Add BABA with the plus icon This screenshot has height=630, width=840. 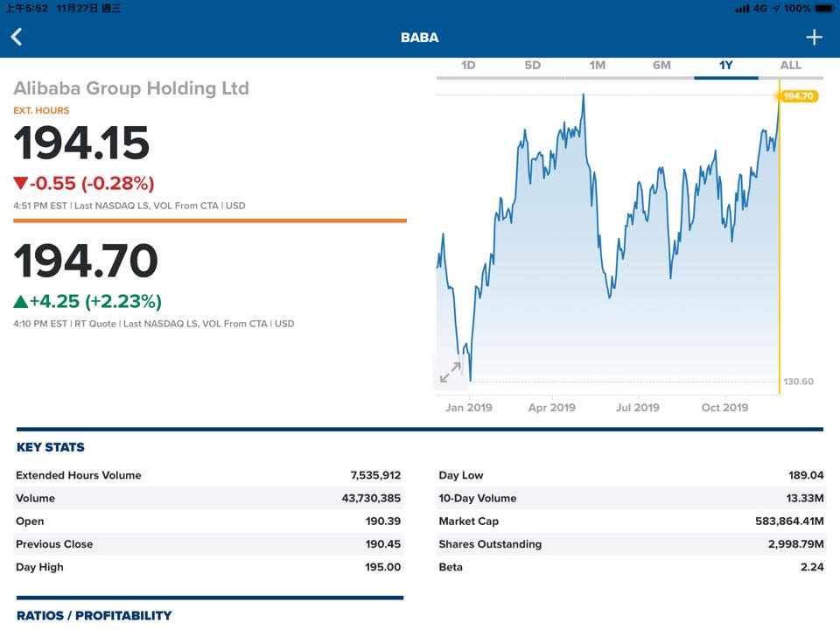pyautogui.click(x=814, y=37)
